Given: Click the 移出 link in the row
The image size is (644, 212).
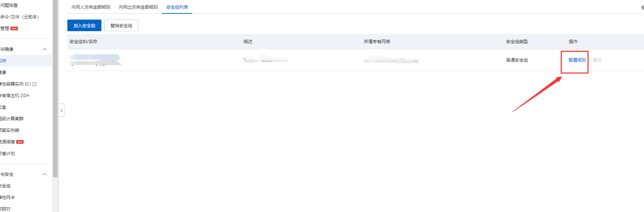Looking at the screenshot, I should 597,60.
